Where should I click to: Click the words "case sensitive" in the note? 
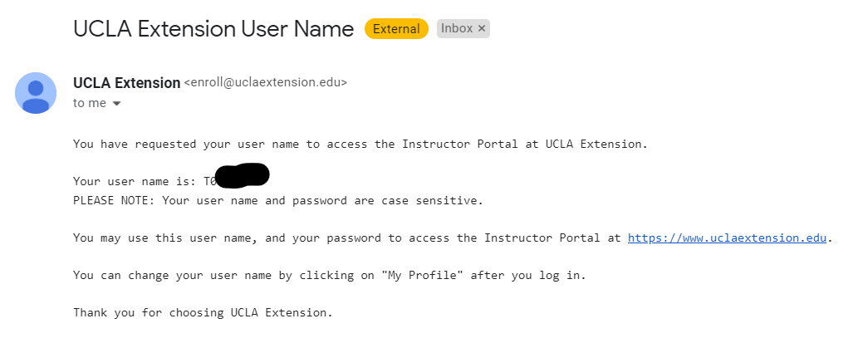tap(438, 200)
